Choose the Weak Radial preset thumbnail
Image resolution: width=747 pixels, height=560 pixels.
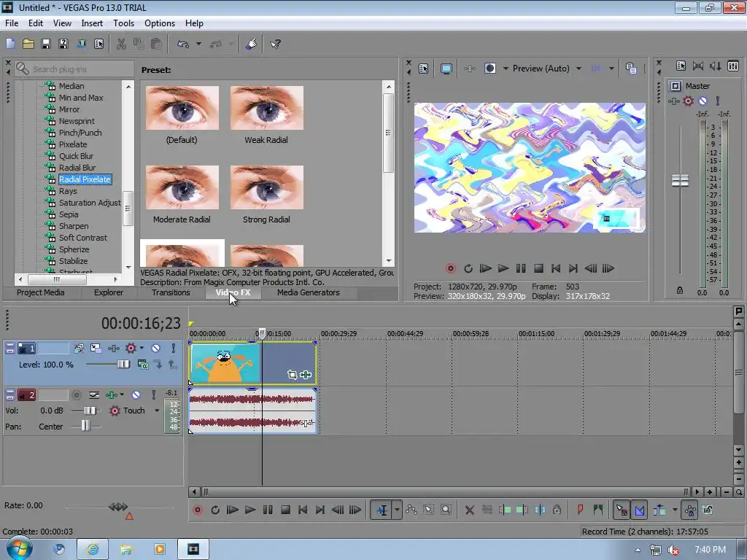tap(267, 108)
